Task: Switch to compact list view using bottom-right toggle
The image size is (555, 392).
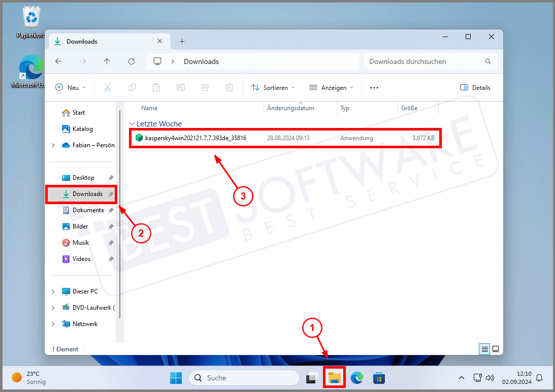Action: point(484,349)
